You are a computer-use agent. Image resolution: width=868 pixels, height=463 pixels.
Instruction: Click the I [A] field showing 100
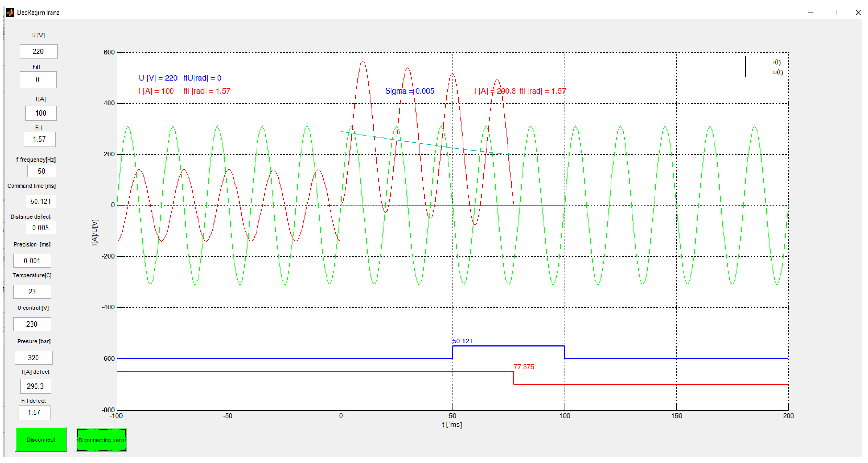pyautogui.click(x=41, y=113)
